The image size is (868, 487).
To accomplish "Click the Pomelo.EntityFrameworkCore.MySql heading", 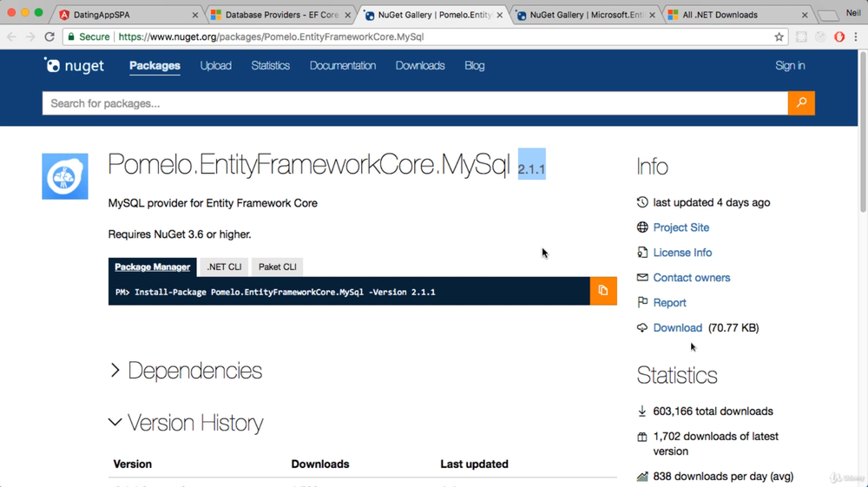I will click(309, 164).
